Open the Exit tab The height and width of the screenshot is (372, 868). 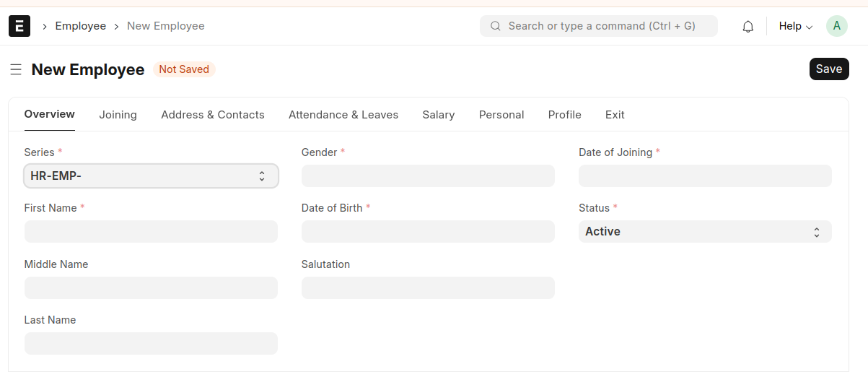pyautogui.click(x=615, y=115)
